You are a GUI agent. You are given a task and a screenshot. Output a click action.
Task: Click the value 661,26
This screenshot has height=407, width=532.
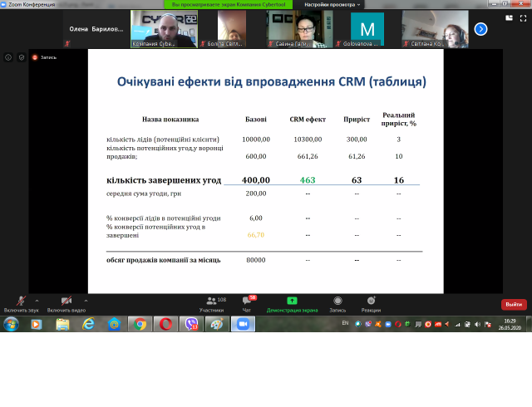[308, 156]
